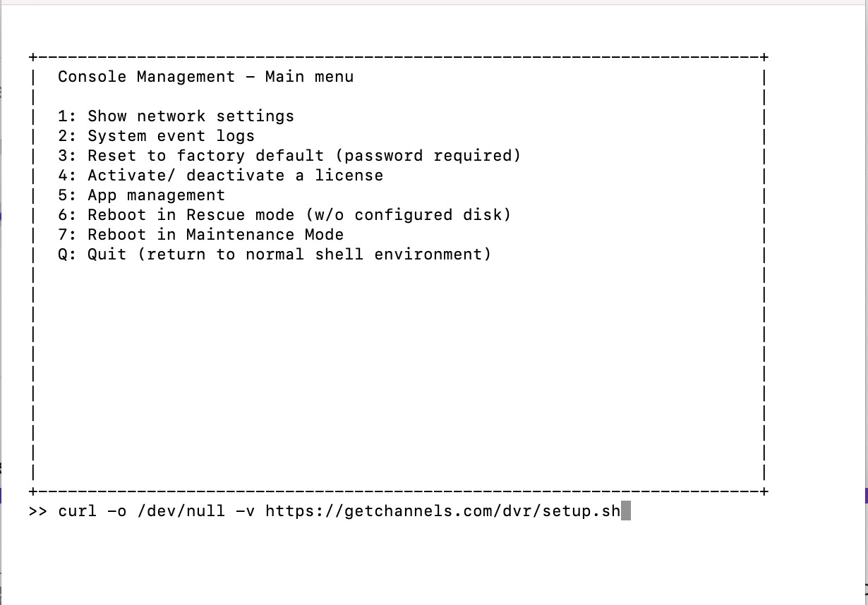Choose option 7: Reboot in Maintenance Mode

(200, 235)
